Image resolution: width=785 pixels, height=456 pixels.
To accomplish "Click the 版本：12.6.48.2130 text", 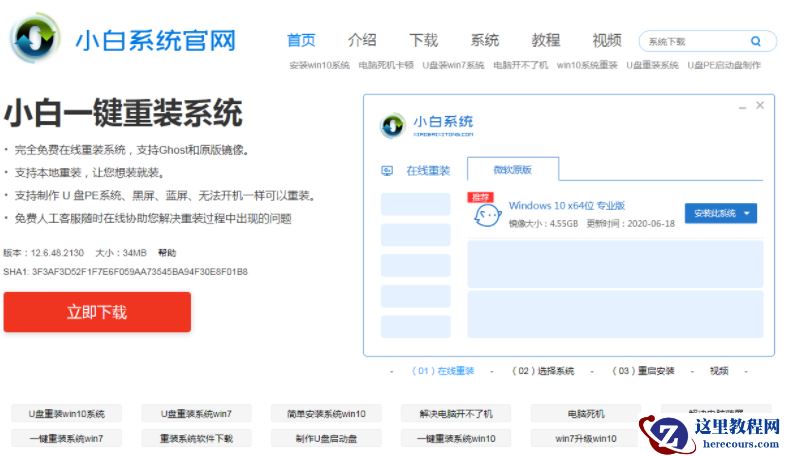I will point(44,253).
